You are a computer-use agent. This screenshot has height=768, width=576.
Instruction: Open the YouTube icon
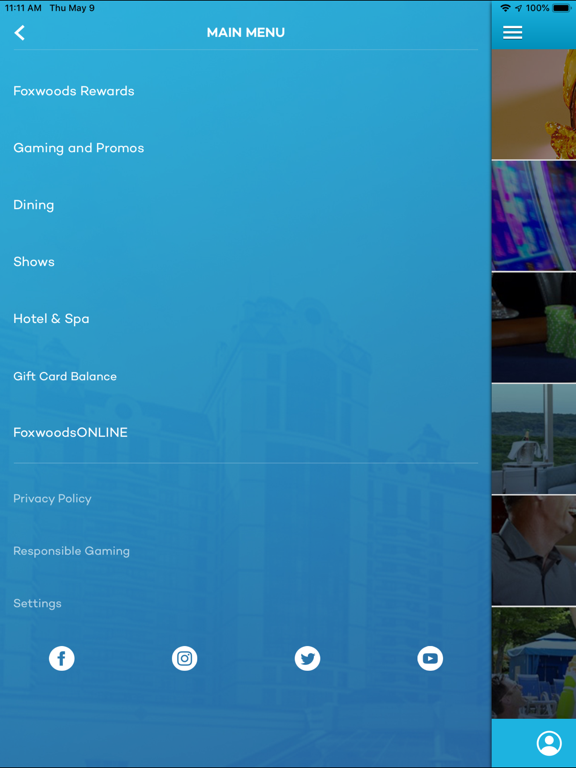click(430, 658)
